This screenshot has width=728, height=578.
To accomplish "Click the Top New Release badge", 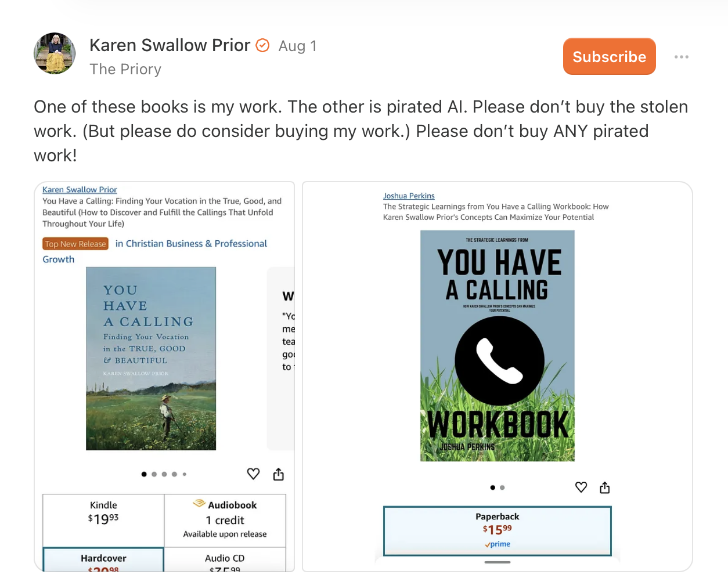I will [x=75, y=244].
